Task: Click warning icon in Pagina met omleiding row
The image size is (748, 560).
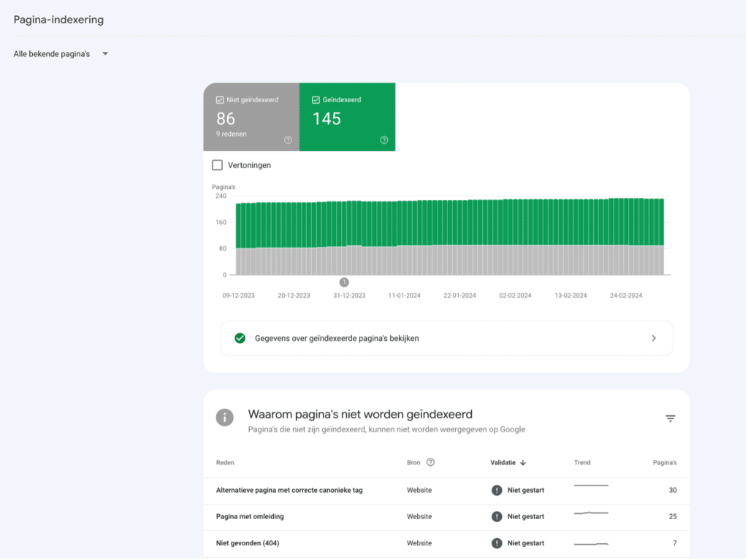Action: [x=497, y=517]
